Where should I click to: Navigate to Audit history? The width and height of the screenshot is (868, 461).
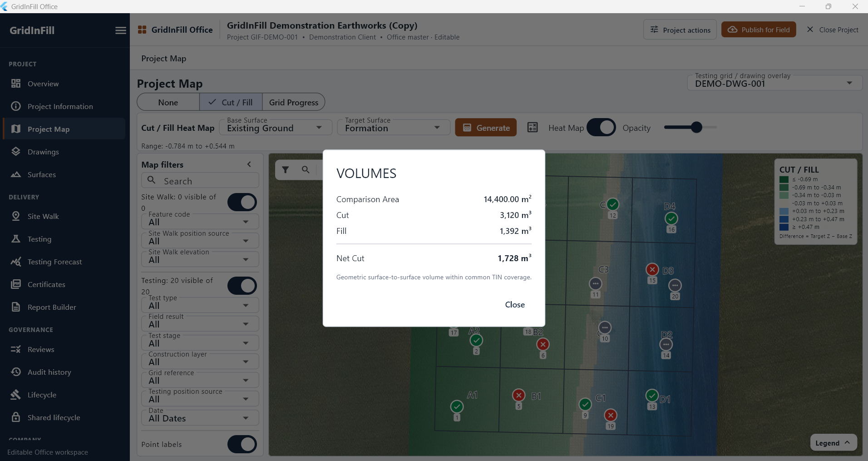click(x=64, y=372)
